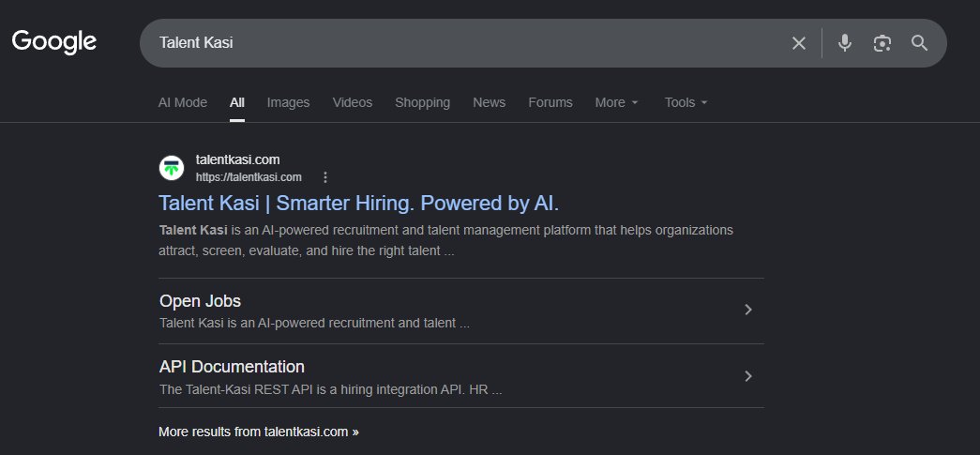Open the Tools dropdown
Image resolution: width=980 pixels, height=455 pixels.
(686, 102)
